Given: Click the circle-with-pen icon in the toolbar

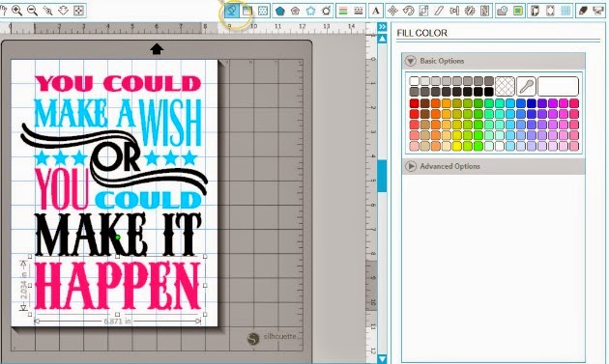Looking at the screenshot, I should 327,11.
